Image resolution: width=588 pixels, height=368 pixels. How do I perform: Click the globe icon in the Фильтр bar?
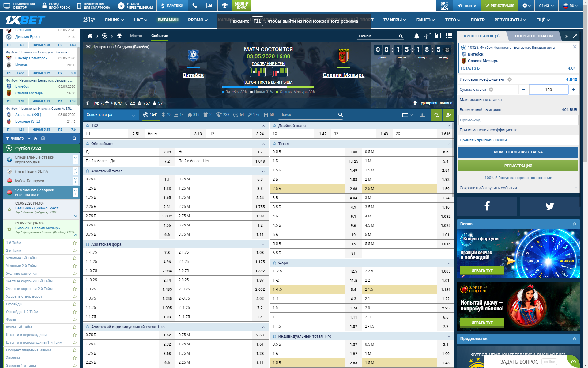(43, 138)
